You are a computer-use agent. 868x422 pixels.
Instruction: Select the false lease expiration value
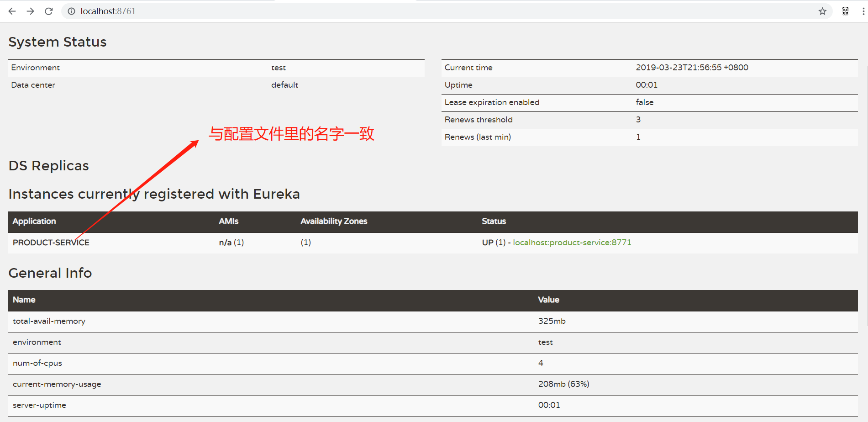tap(645, 102)
